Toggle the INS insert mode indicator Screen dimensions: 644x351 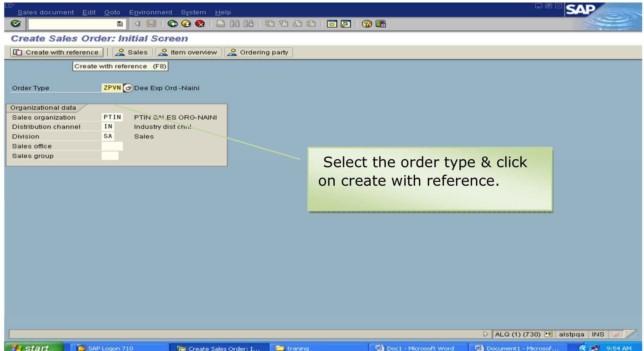(598, 334)
